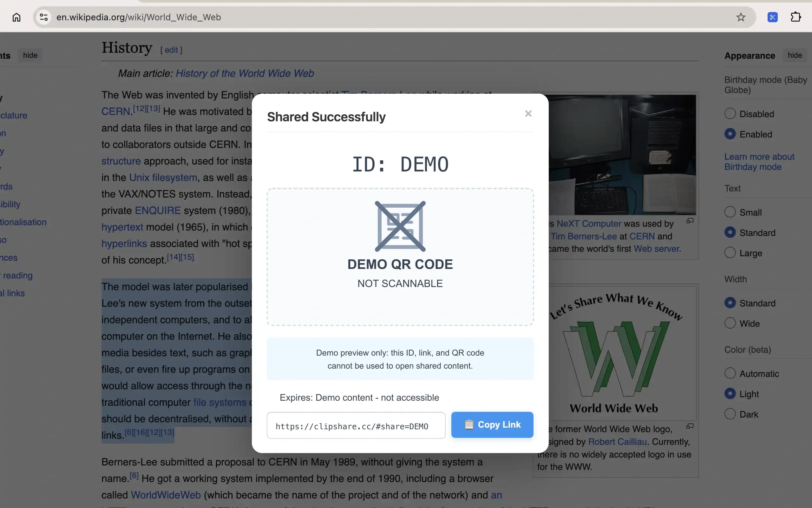Viewport: 812px width, 508px height.
Task: Hide the Contents sidebar
Action: pyautogui.click(x=30, y=55)
